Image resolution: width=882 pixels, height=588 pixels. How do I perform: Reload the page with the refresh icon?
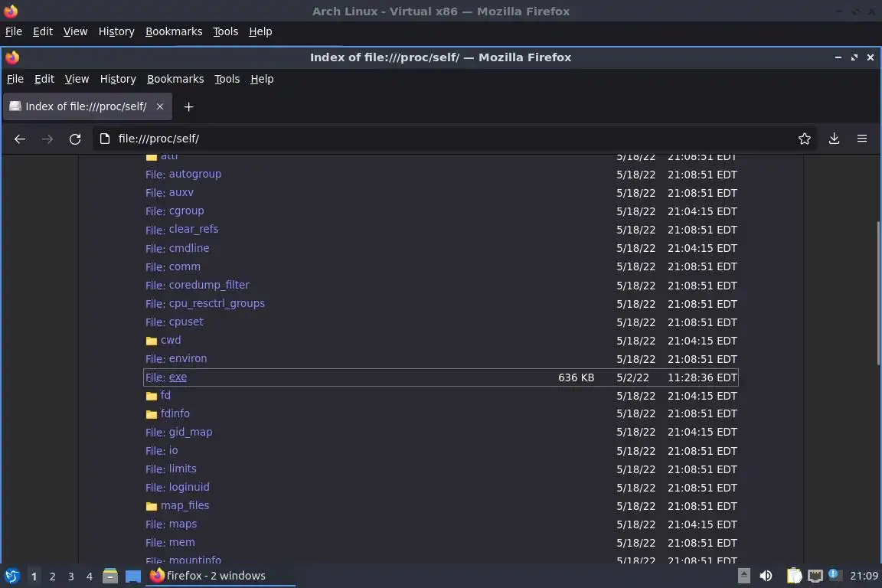(x=75, y=139)
